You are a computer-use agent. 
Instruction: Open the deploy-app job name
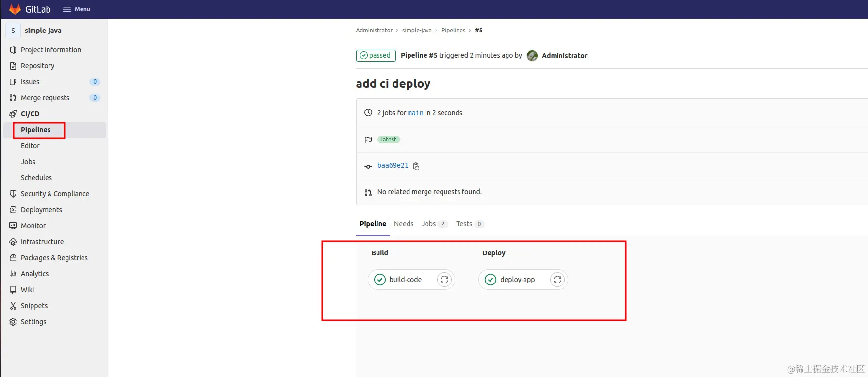(518, 280)
